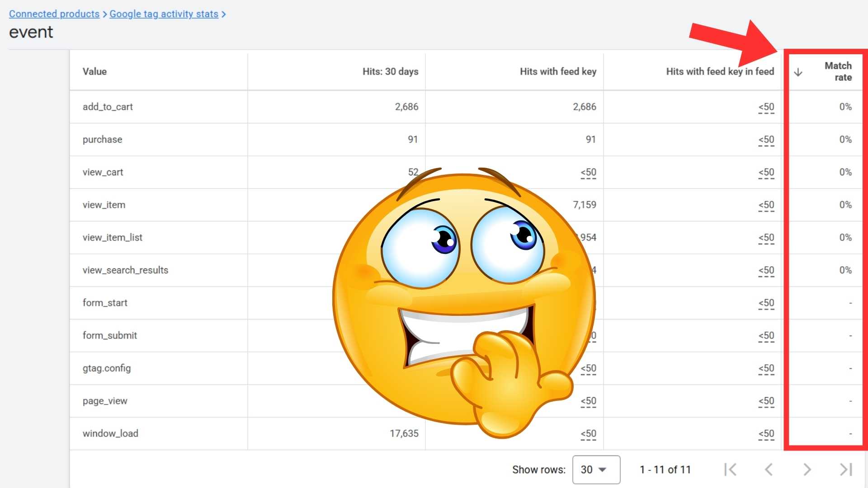This screenshot has height=488, width=868.
Task: Select the form_start event value
Action: (x=105, y=303)
